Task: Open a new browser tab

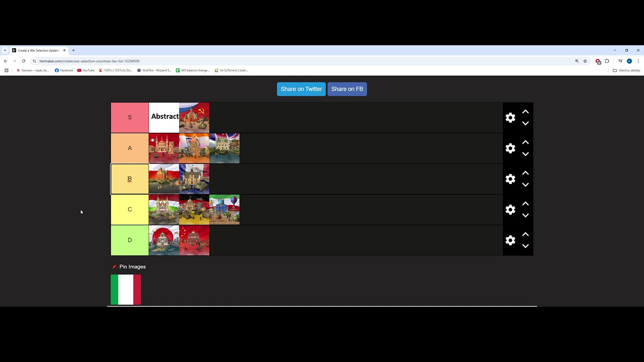Action: 73,50
